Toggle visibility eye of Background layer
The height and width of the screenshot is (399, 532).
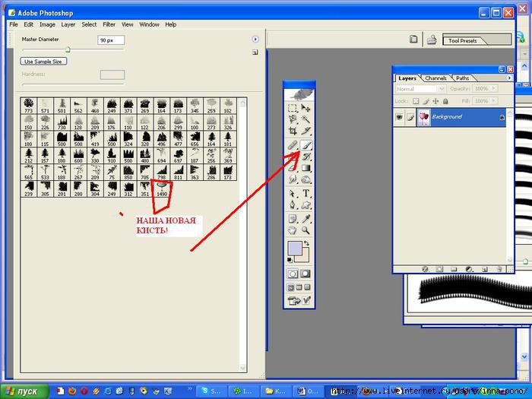399,117
